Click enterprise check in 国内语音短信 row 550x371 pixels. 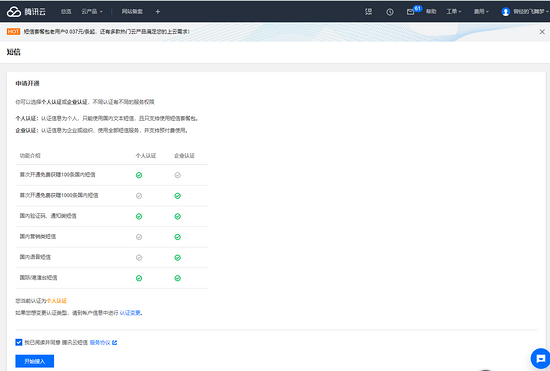(x=177, y=258)
